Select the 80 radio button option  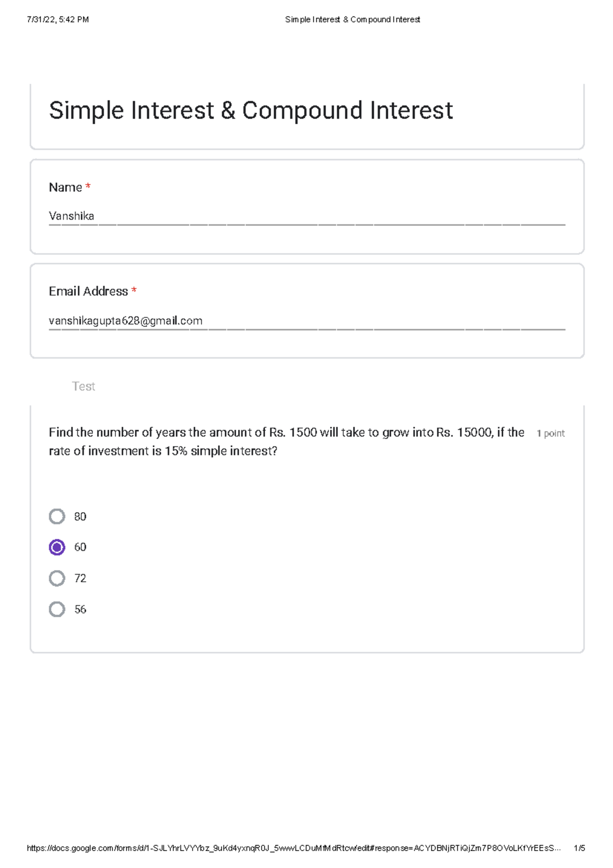pyautogui.click(x=57, y=516)
